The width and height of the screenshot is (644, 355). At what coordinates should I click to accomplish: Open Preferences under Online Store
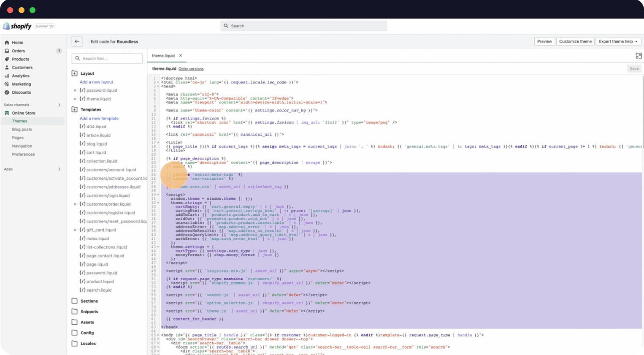(23, 154)
